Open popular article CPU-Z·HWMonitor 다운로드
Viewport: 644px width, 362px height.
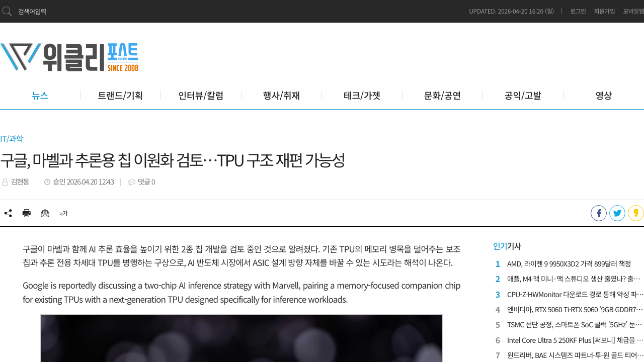point(575,295)
